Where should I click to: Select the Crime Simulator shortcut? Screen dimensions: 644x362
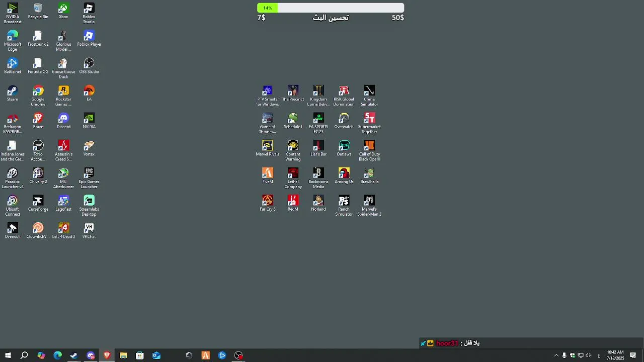point(369,96)
